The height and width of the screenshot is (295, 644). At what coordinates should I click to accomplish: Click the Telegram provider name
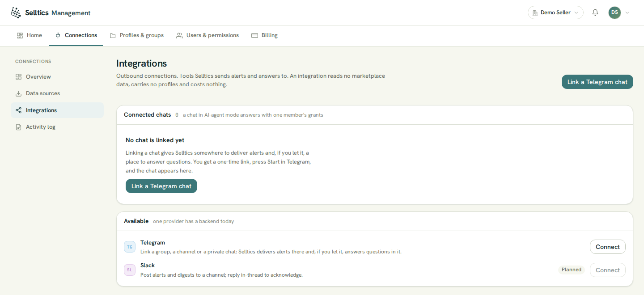(x=153, y=243)
